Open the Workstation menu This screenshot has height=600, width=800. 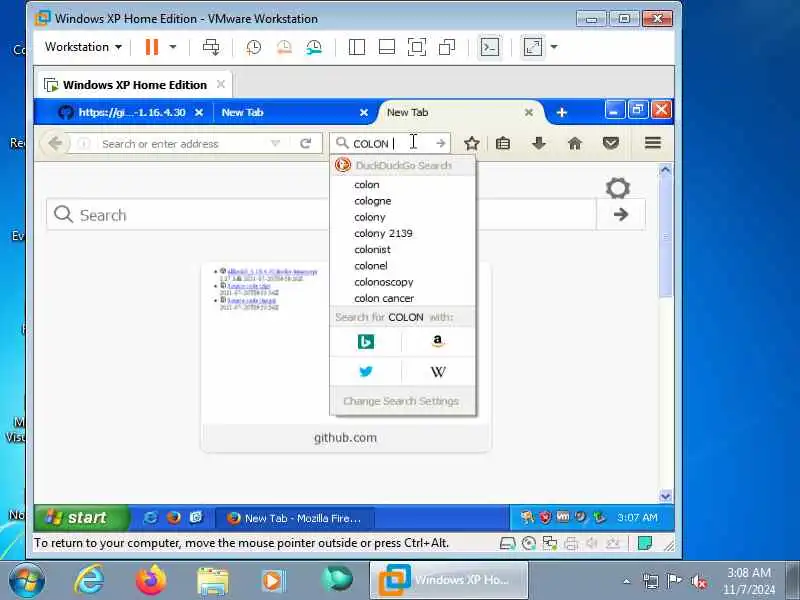tap(83, 47)
